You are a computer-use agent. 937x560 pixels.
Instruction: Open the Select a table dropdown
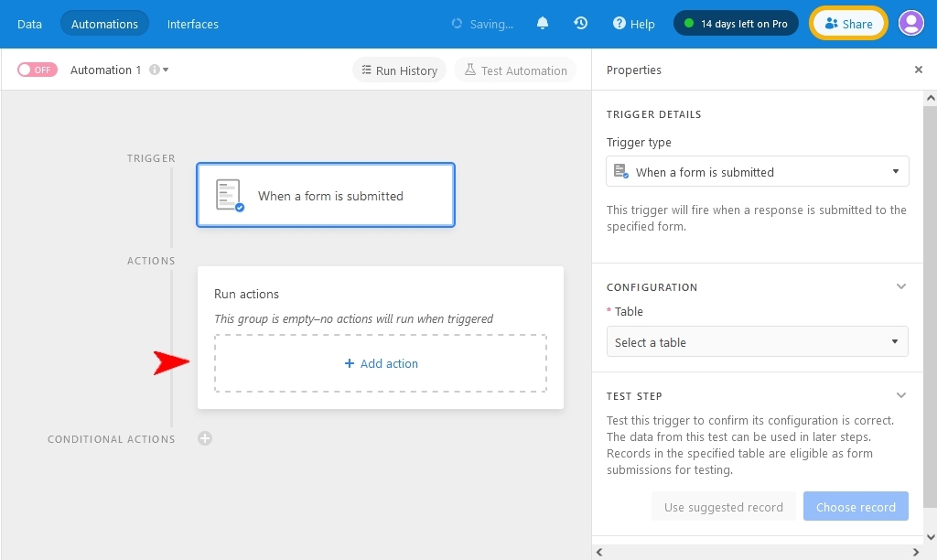[757, 341]
